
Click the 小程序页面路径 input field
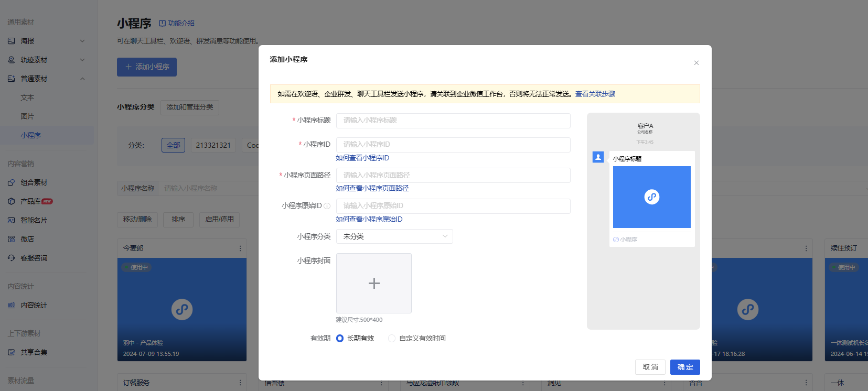click(x=453, y=175)
